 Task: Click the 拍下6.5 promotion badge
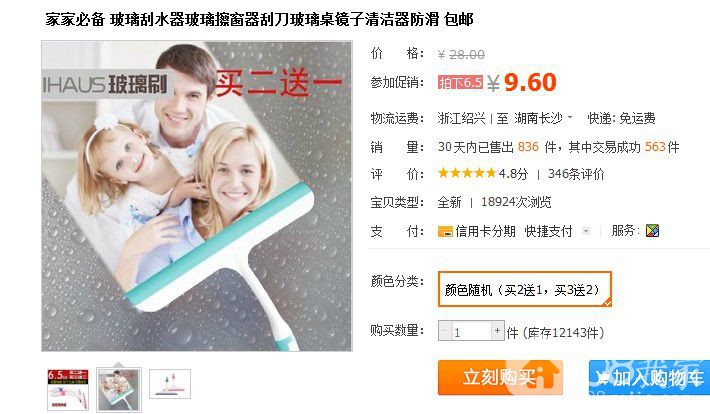pos(460,82)
